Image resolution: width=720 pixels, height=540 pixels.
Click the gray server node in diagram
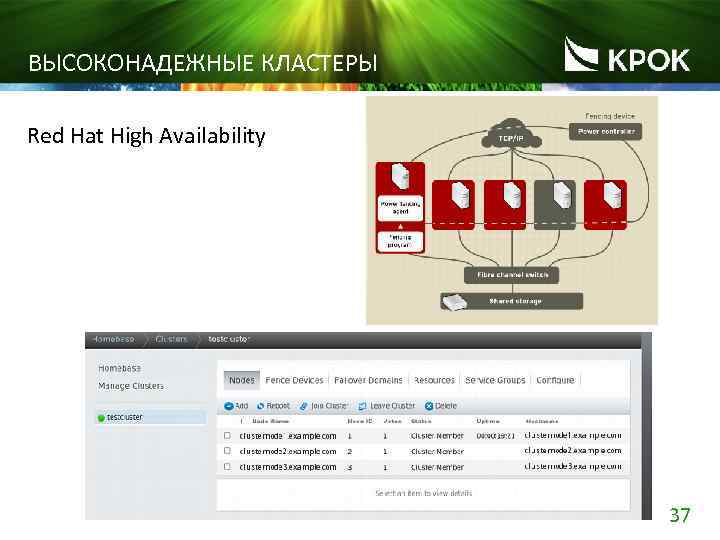pos(555,205)
